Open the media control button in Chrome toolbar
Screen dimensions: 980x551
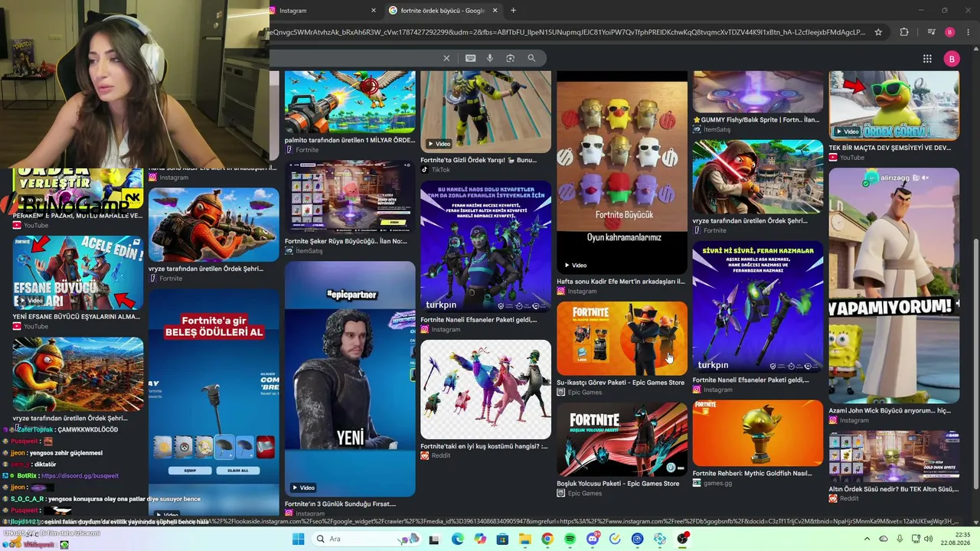931,32
